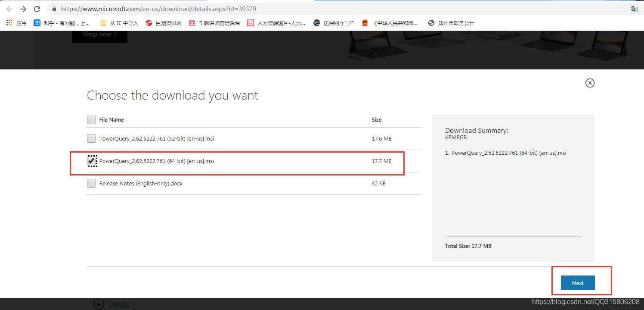View site security lock information

[x=54, y=9]
